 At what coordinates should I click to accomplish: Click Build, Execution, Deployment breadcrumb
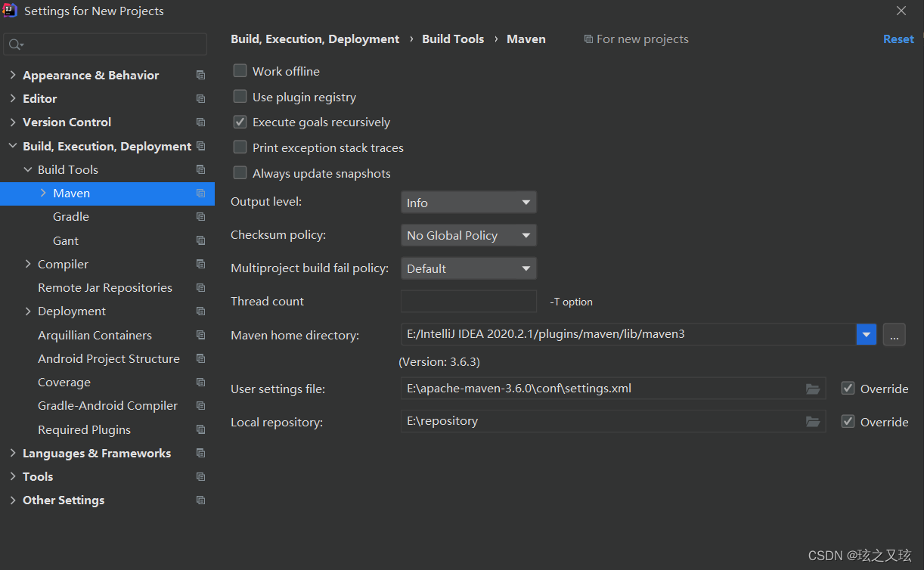point(315,39)
